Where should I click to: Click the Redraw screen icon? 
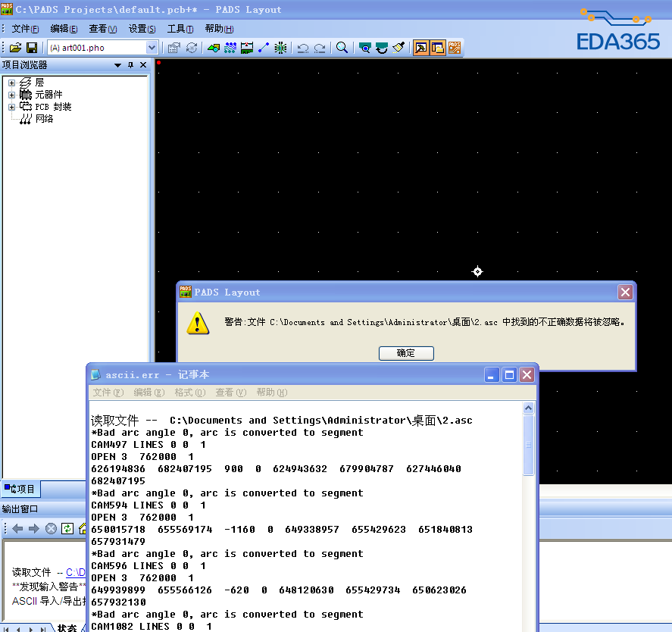[381, 48]
